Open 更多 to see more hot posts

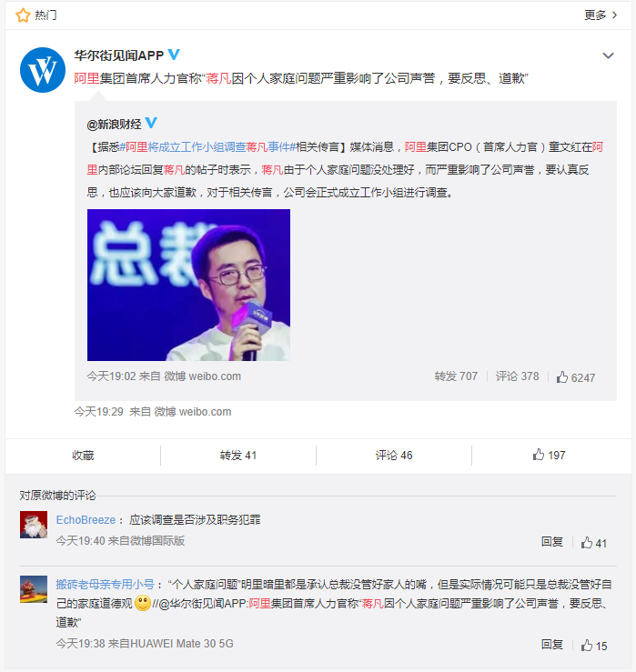click(x=601, y=15)
